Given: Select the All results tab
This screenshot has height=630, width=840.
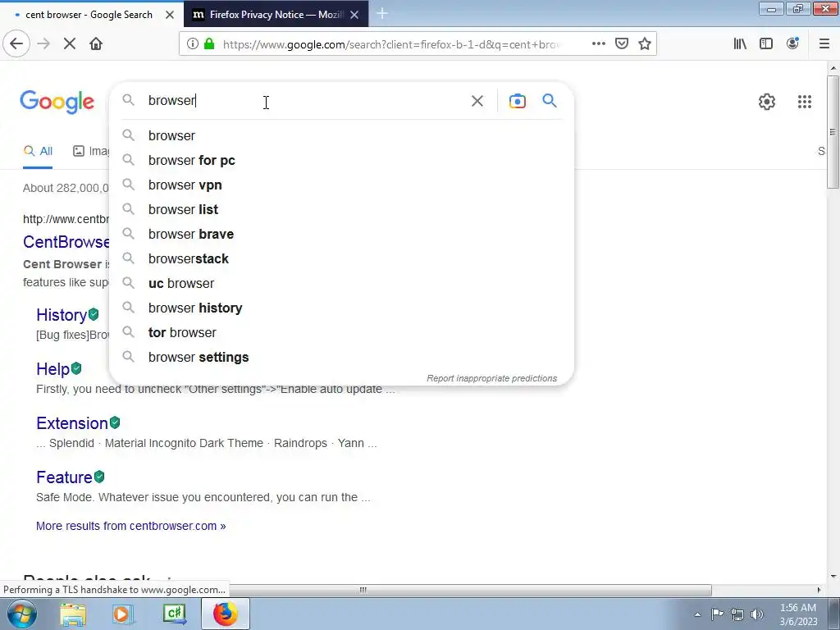Looking at the screenshot, I should (x=38, y=151).
